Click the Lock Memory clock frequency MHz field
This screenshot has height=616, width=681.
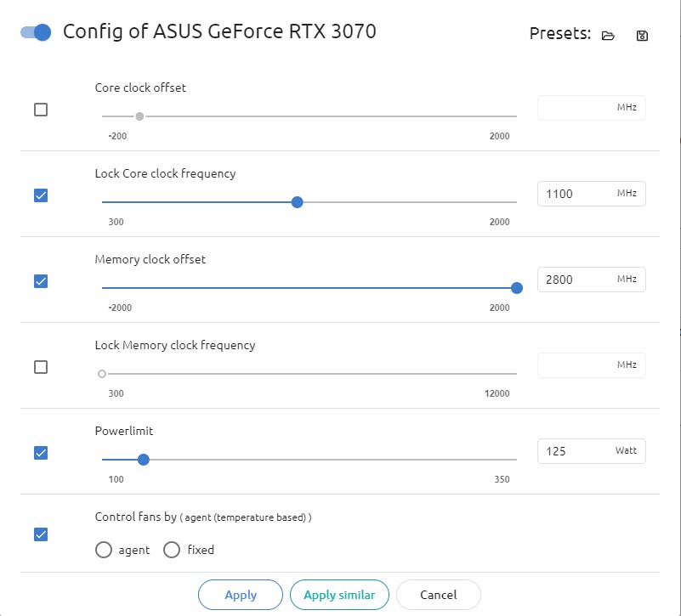click(x=592, y=365)
